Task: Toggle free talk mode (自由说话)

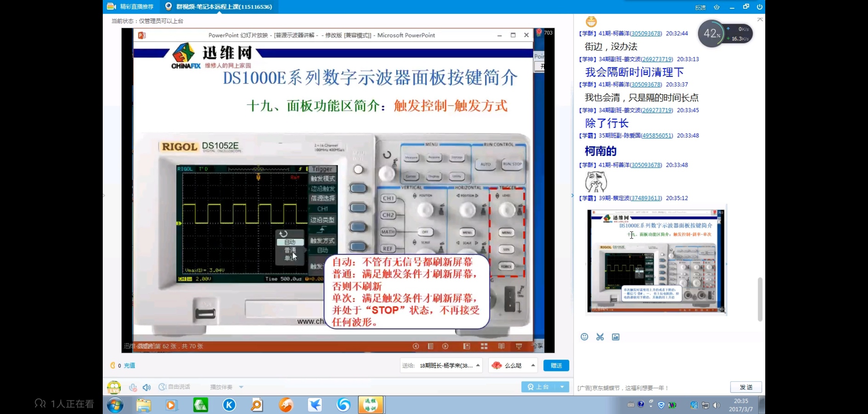Action: point(174,387)
